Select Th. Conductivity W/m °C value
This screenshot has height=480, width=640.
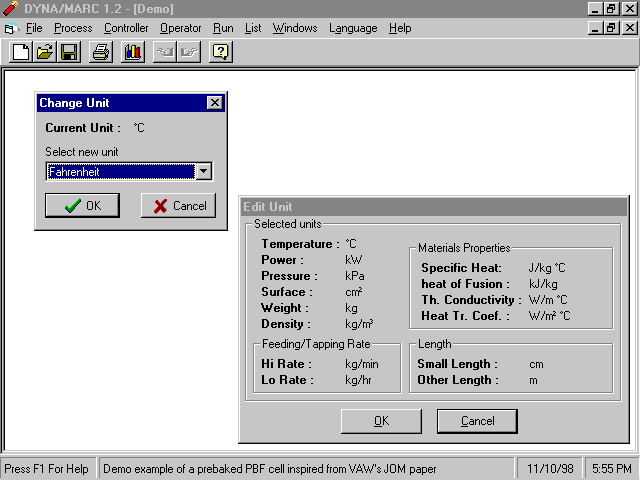coord(548,300)
